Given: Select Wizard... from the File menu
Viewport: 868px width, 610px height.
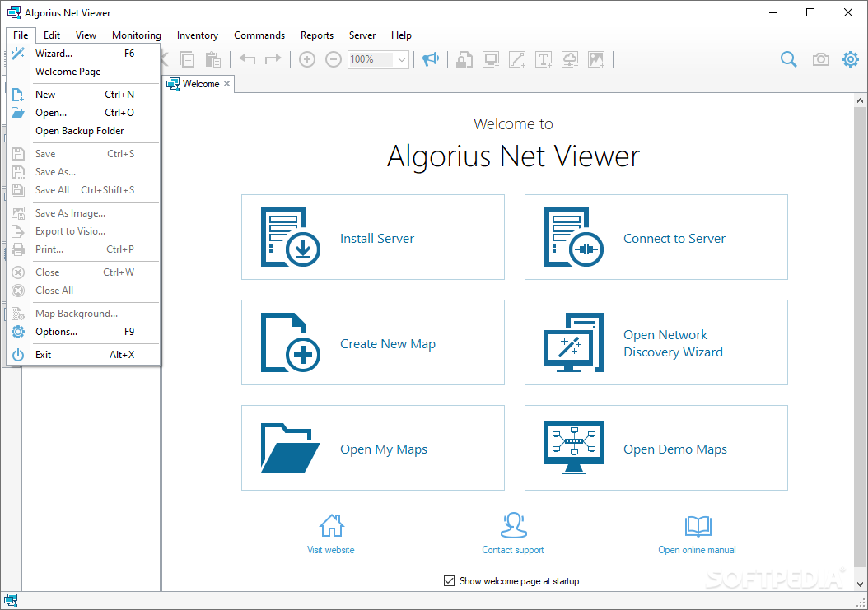Looking at the screenshot, I should click(x=84, y=54).
